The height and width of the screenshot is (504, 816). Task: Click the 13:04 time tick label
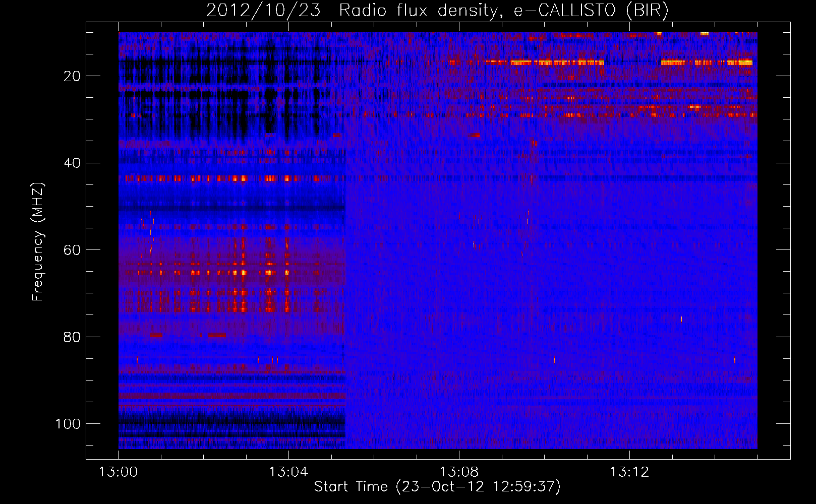point(288,472)
